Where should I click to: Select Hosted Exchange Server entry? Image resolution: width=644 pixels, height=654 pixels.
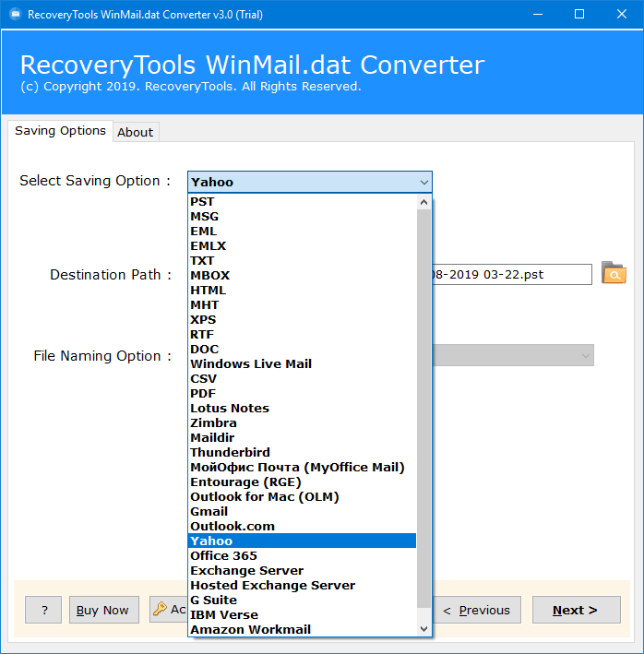tap(302, 585)
